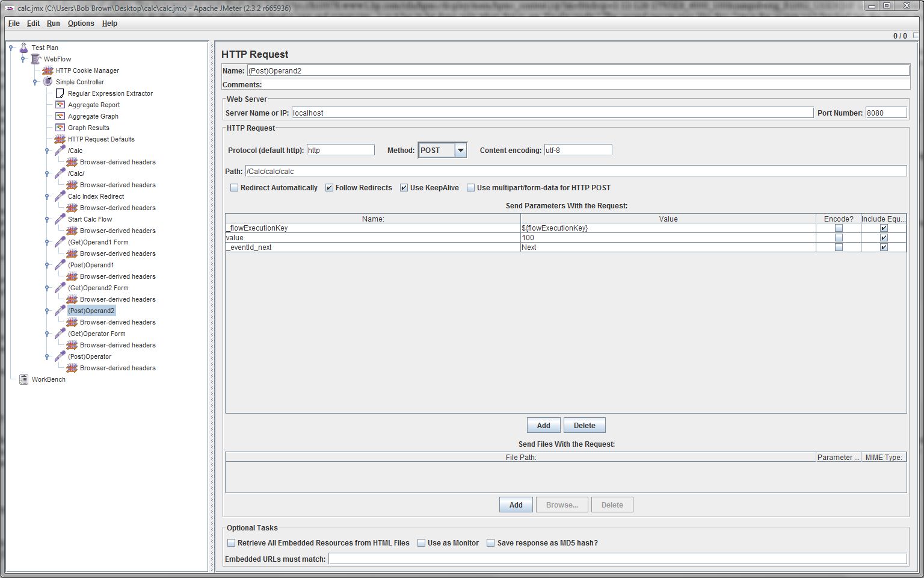Click the (Get)Operand2 Form sampler icon
This screenshot has width=924, height=578.
[x=60, y=288]
